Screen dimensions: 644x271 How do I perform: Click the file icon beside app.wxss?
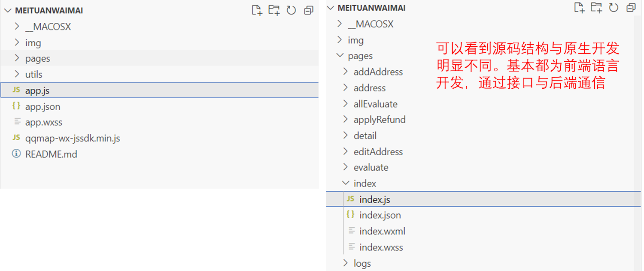17,122
